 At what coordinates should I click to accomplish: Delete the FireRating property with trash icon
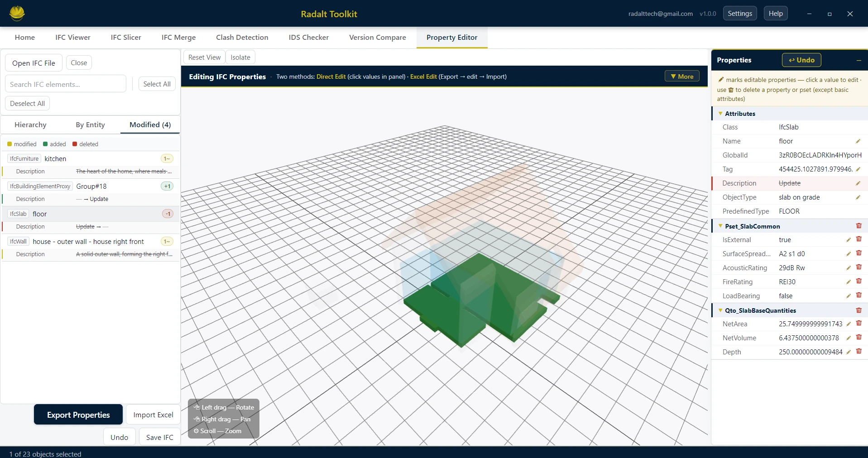click(859, 281)
